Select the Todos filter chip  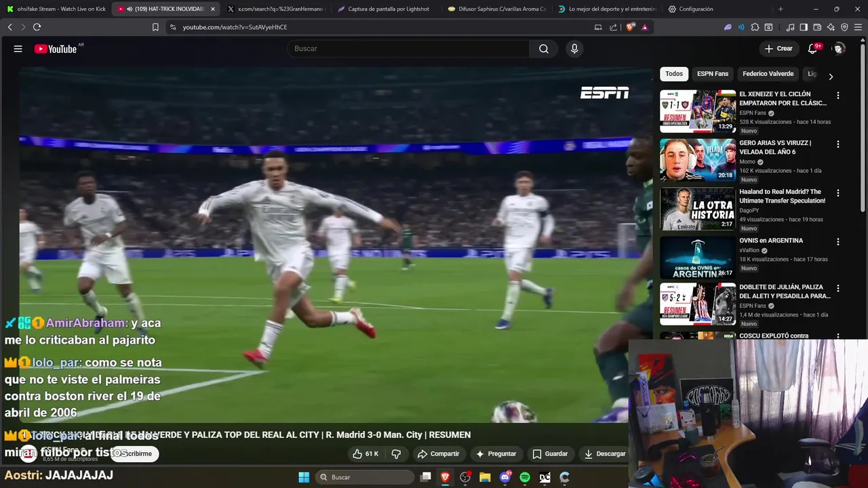click(x=674, y=74)
